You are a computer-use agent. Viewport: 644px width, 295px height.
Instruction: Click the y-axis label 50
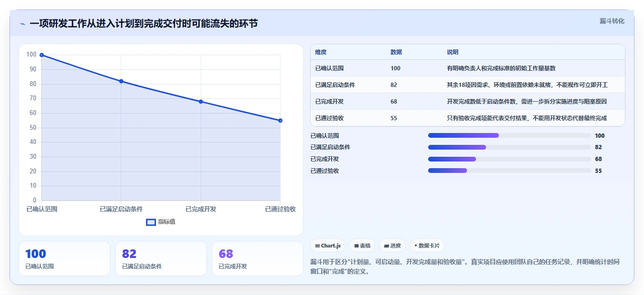tap(33, 128)
